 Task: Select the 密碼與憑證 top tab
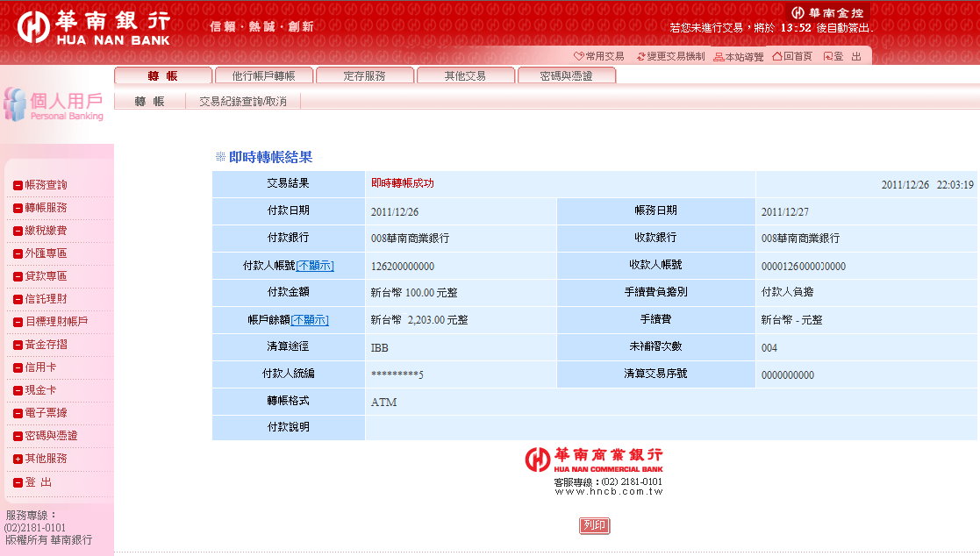pyautogui.click(x=567, y=75)
